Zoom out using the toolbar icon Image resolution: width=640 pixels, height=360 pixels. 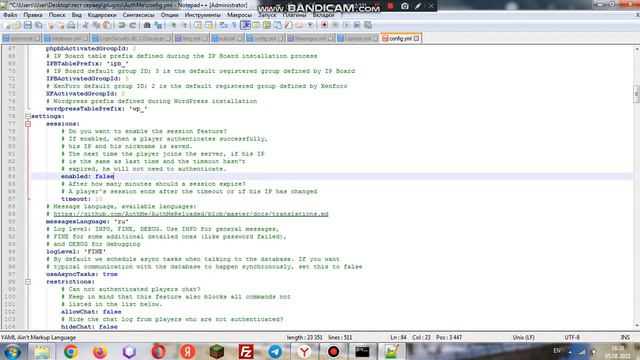[184, 25]
